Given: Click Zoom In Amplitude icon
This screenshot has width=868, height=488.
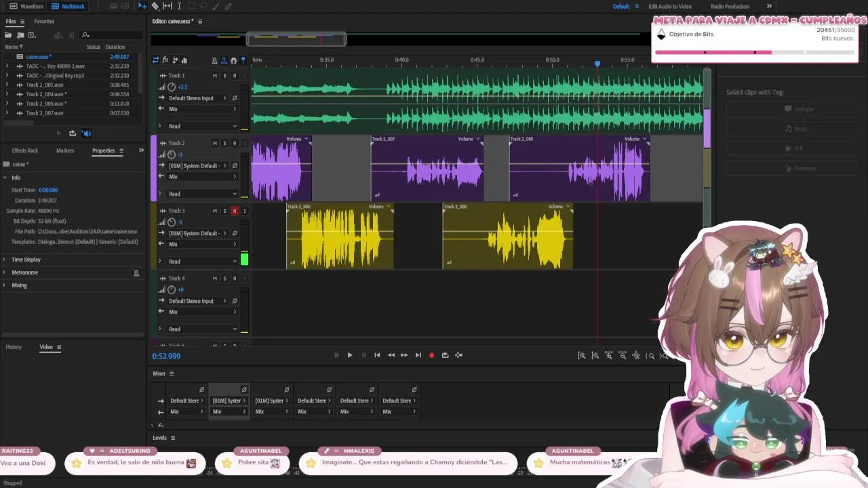Looking at the screenshot, I should (581, 356).
